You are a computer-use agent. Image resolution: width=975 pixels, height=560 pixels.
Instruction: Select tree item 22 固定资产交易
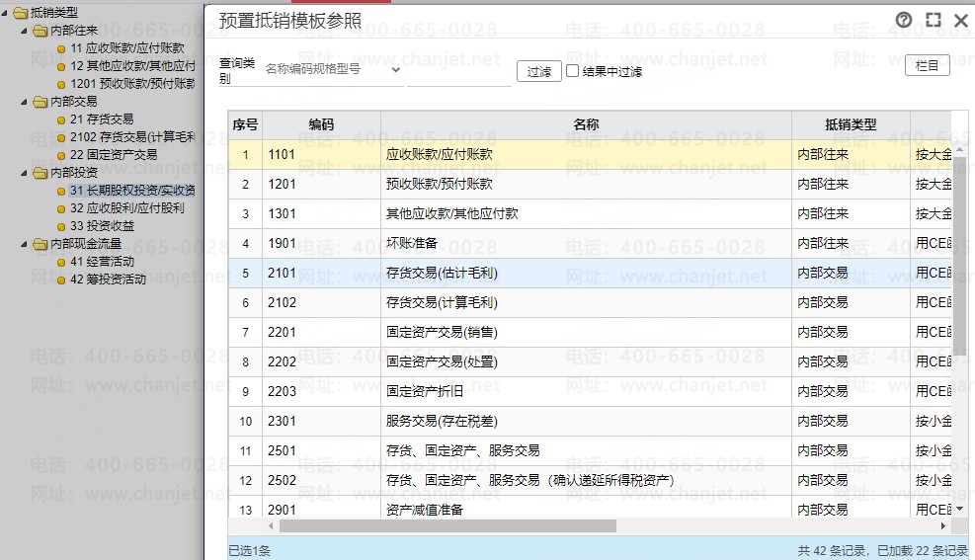114,155
